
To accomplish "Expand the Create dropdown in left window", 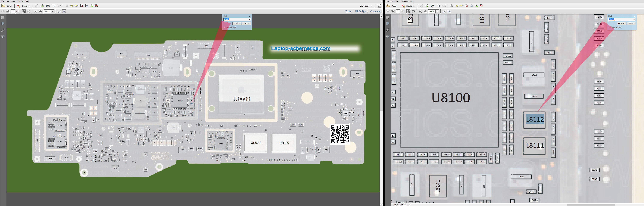I will pos(23,6).
